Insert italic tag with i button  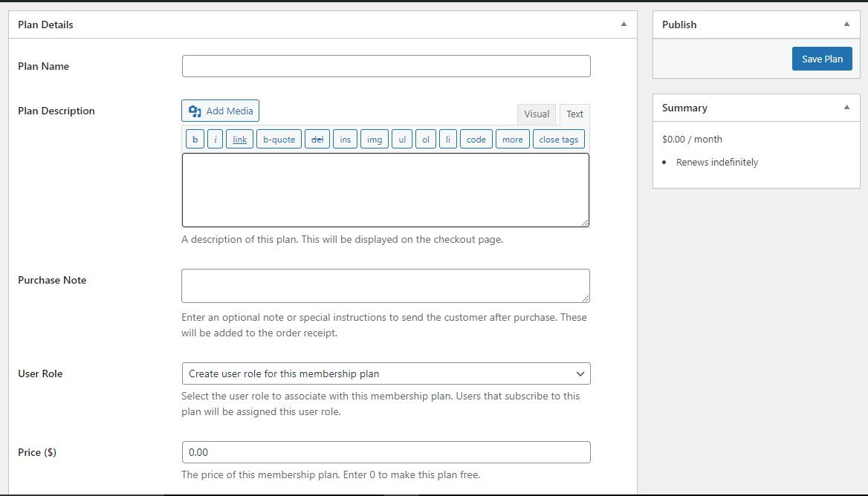(x=216, y=140)
